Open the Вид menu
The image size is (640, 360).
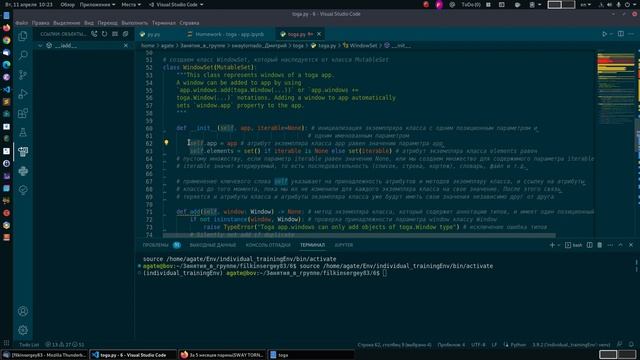(89, 23)
